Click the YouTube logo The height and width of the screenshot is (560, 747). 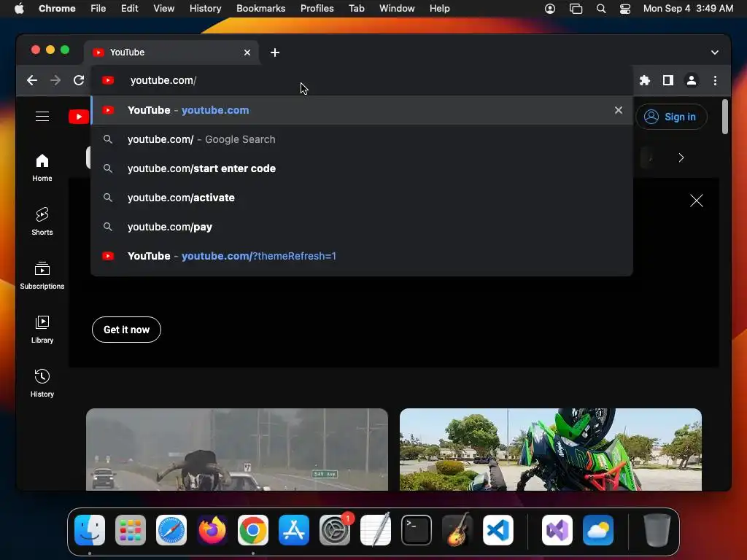click(x=79, y=117)
